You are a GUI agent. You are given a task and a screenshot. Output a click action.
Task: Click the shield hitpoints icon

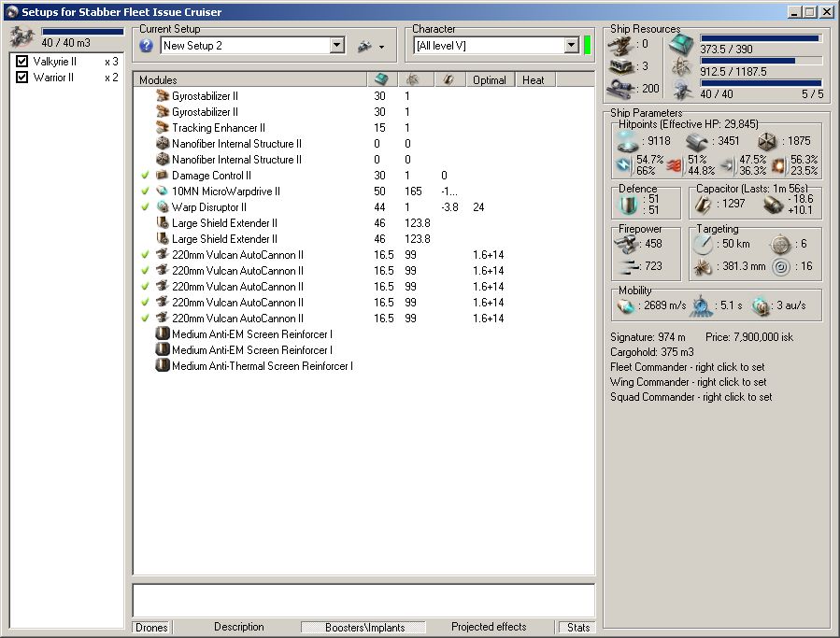click(627, 141)
